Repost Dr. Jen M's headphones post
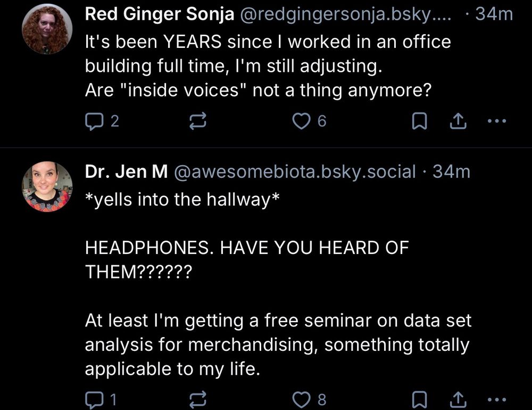532x410 pixels. 198,399
